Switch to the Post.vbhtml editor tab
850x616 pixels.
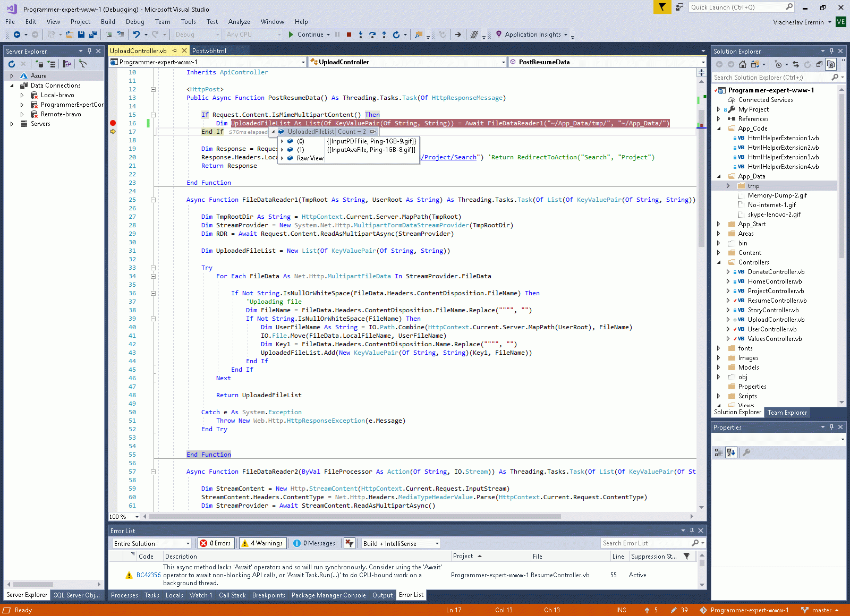209,51
